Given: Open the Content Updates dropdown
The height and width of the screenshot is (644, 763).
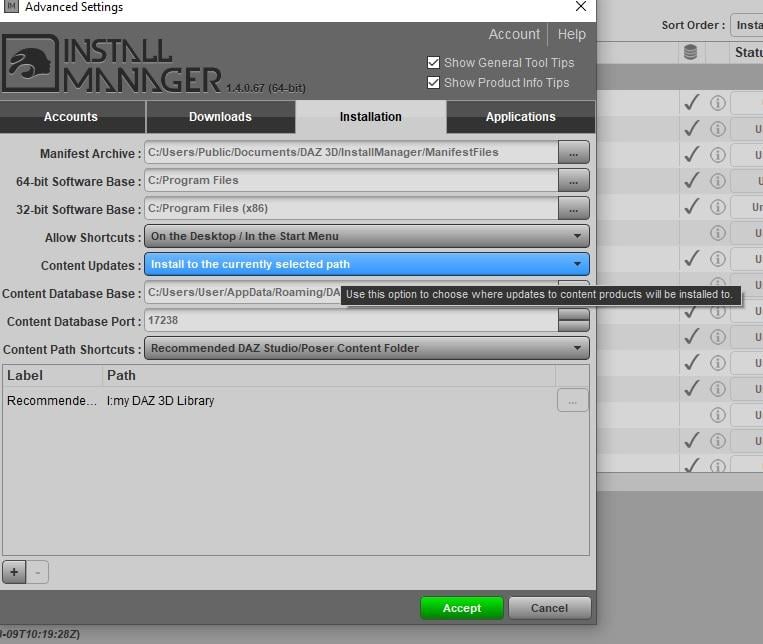Looking at the screenshot, I should [366, 264].
